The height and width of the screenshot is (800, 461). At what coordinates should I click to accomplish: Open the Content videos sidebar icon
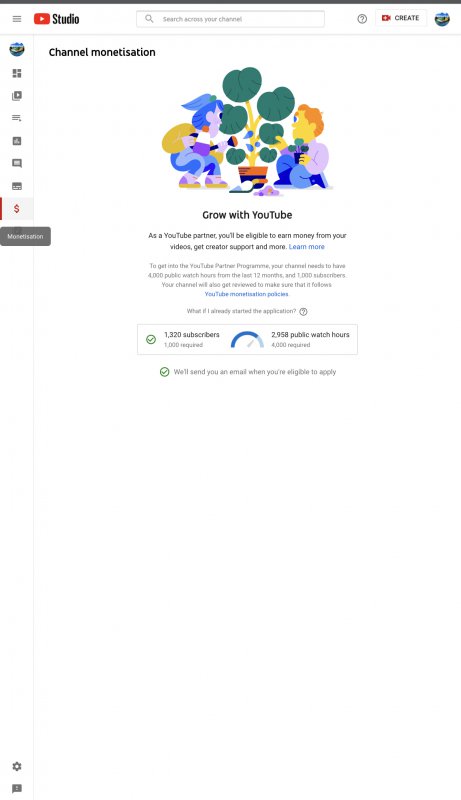[x=17, y=96]
